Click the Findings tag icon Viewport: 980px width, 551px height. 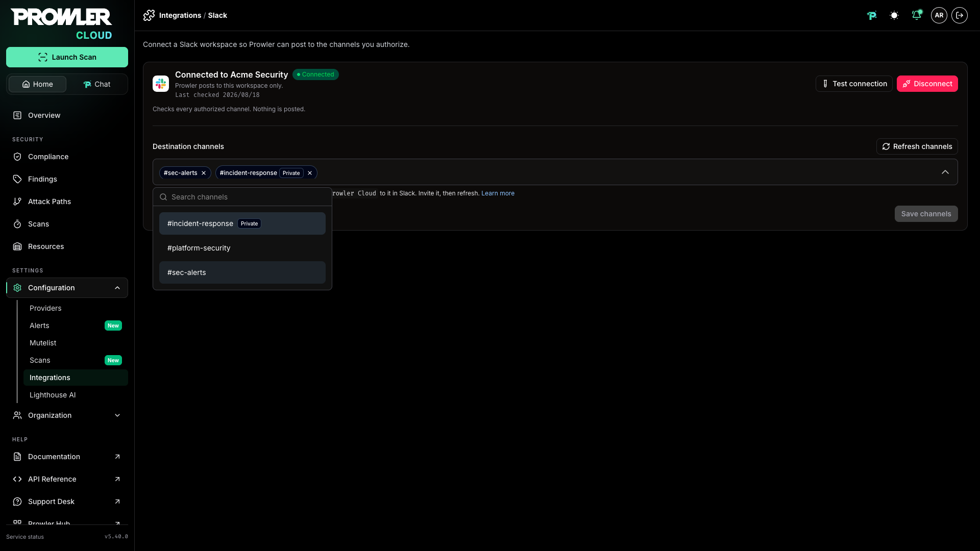tap(17, 179)
